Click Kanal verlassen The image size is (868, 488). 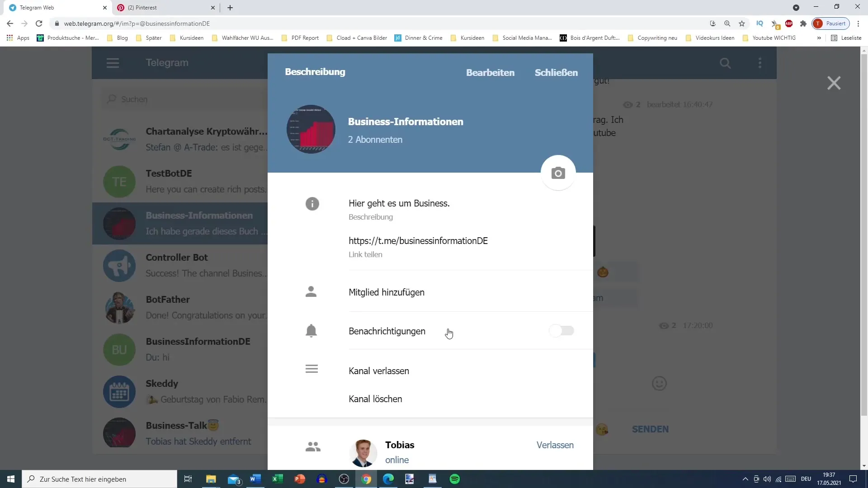(x=379, y=371)
